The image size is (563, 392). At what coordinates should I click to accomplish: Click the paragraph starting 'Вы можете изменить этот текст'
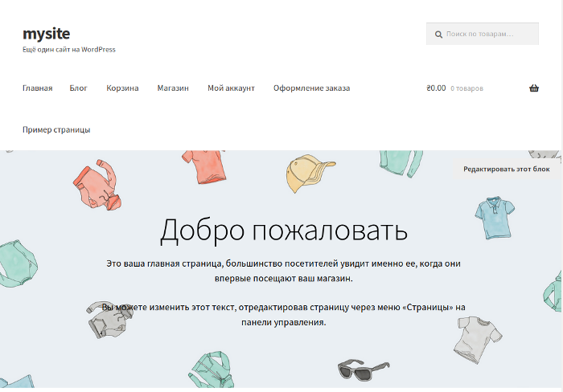284,315
